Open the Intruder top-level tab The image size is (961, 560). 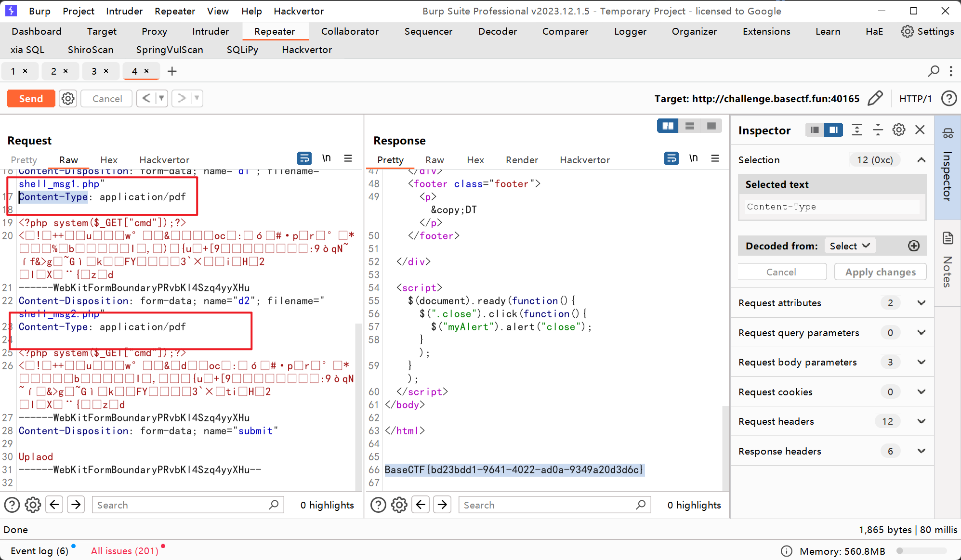tap(211, 31)
